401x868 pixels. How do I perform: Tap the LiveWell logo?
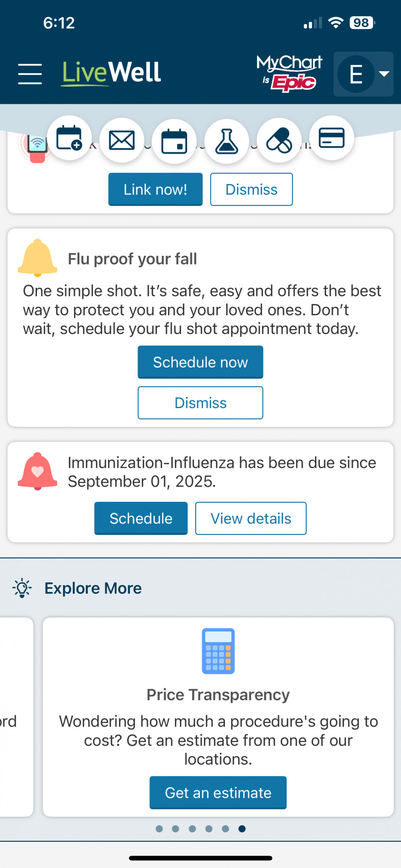pos(111,73)
